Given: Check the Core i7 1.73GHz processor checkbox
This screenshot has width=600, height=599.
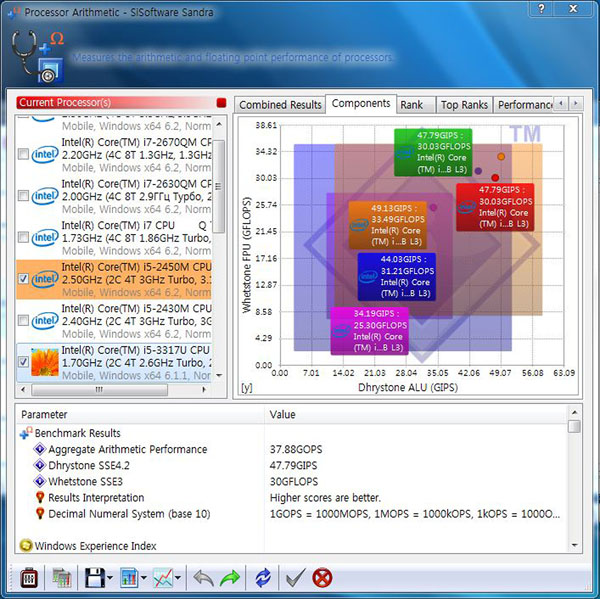Looking at the screenshot, I should [x=23, y=237].
